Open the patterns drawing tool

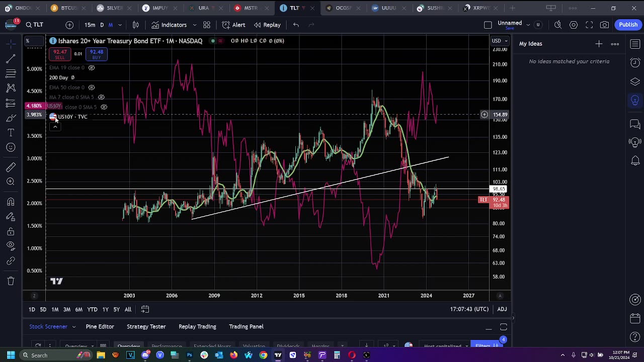(11, 88)
